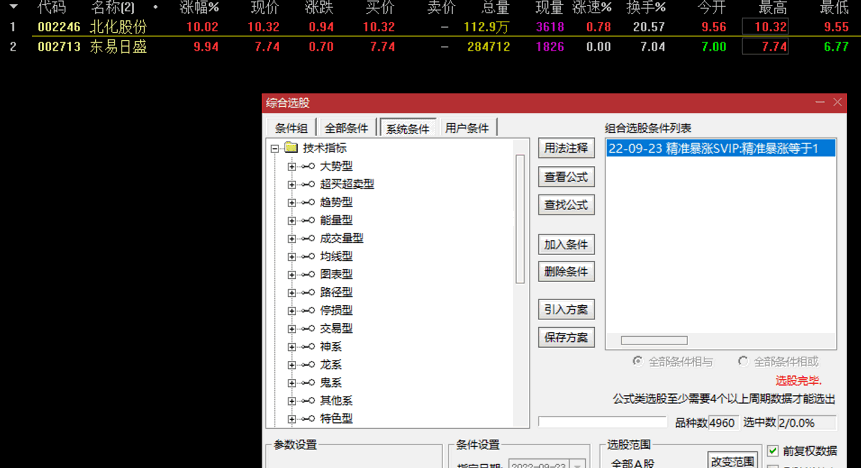The height and width of the screenshot is (468, 861).
Task: Sort by the 今开 column header
Action: pos(712,8)
